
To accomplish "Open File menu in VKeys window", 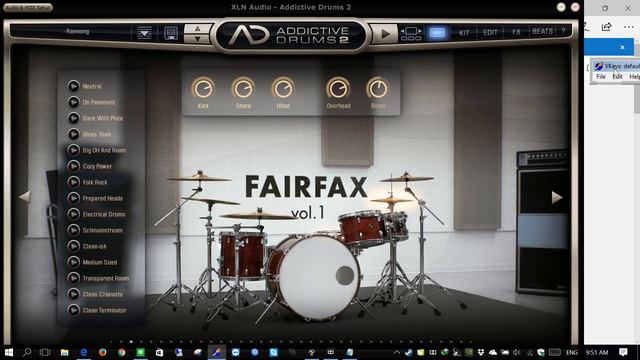I will point(601,77).
